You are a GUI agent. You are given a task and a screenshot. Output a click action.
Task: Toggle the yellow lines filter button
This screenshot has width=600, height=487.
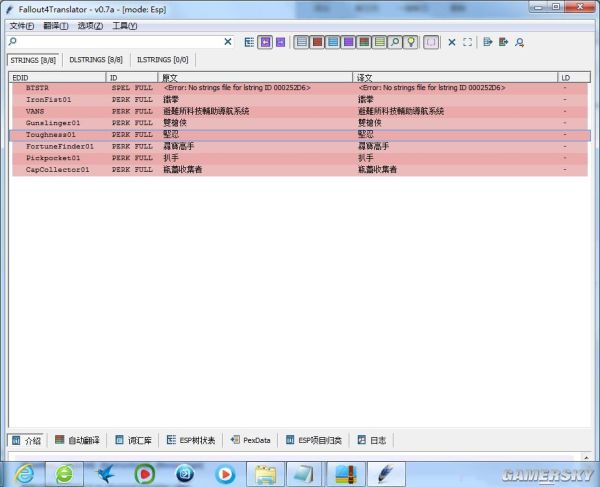coord(380,42)
